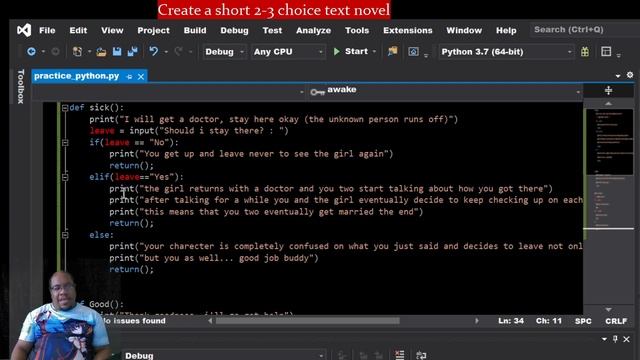Collapse the else block

coord(65,235)
